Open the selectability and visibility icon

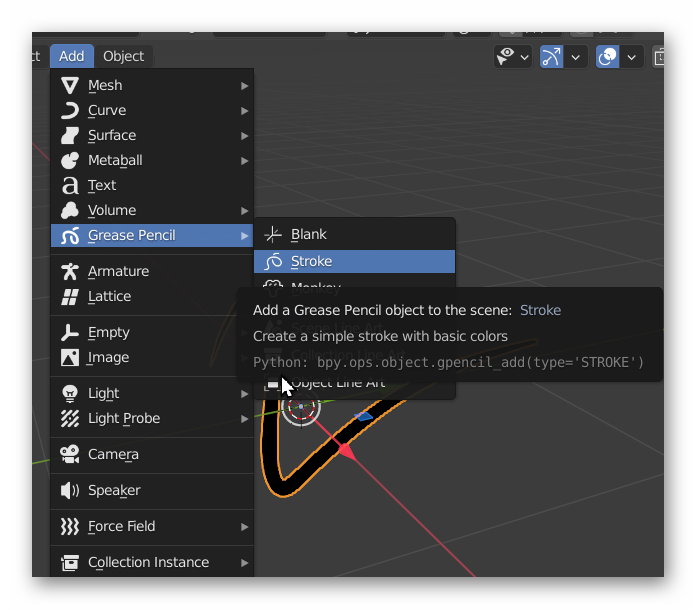point(505,57)
